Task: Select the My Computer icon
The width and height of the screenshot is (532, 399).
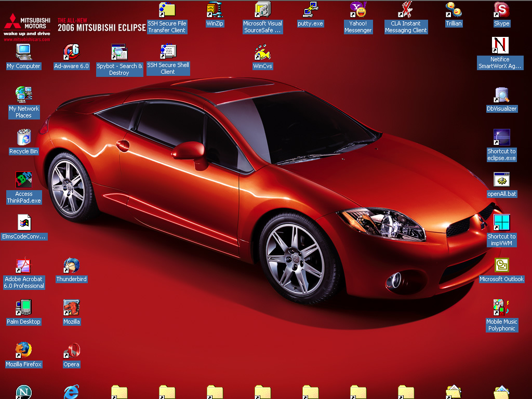Action: 23,52
